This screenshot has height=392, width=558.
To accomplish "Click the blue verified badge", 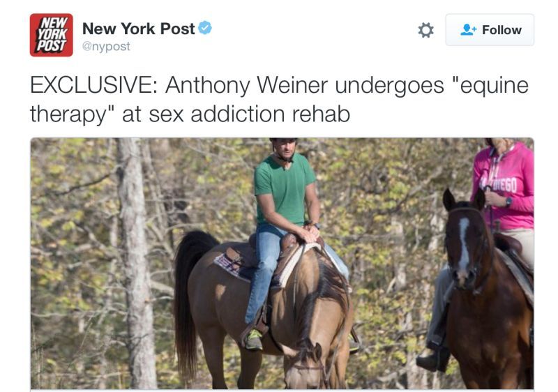I will tap(205, 28).
